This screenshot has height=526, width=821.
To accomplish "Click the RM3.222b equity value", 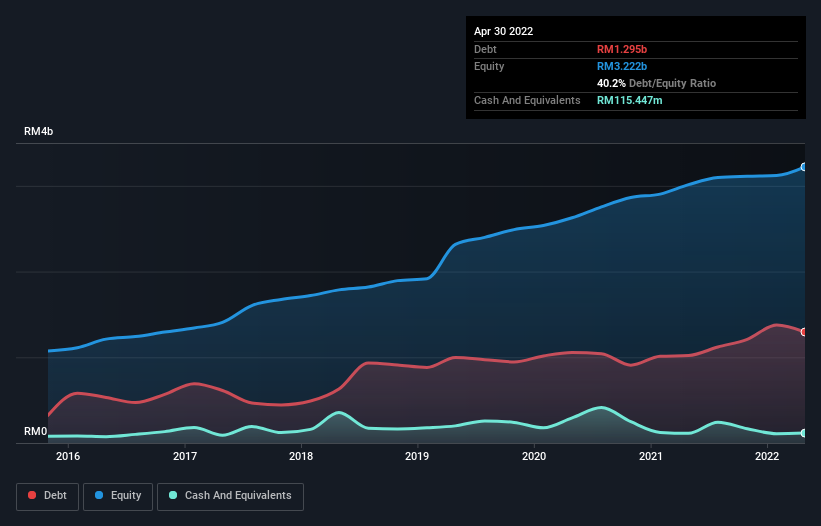I will [x=622, y=66].
